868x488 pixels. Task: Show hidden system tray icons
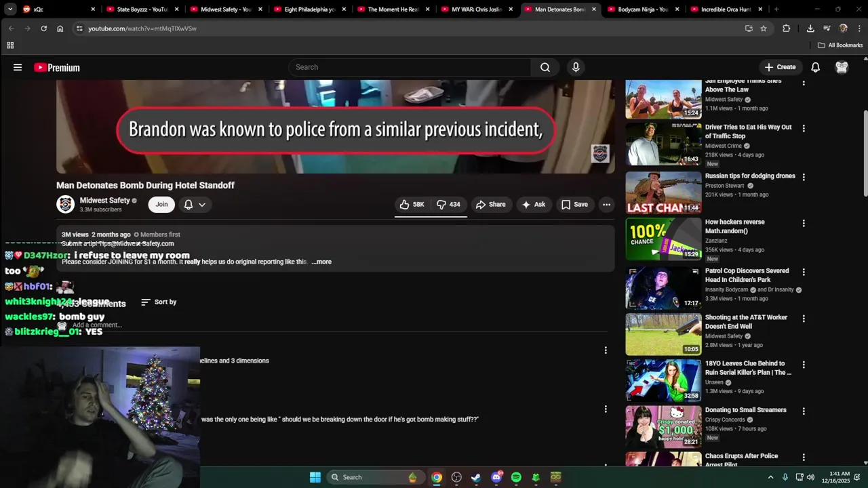(770, 477)
